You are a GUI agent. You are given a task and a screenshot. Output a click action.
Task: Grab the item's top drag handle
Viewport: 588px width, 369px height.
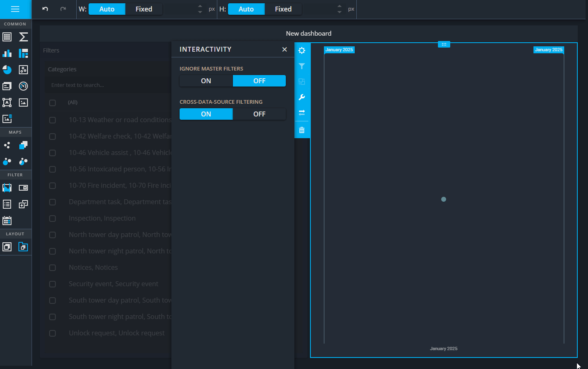pyautogui.click(x=444, y=44)
